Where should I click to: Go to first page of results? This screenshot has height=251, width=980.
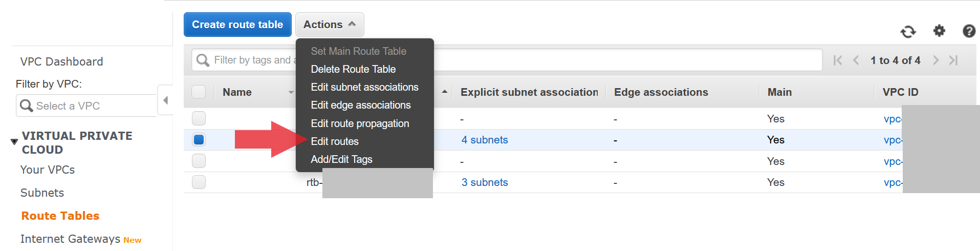pyautogui.click(x=838, y=60)
